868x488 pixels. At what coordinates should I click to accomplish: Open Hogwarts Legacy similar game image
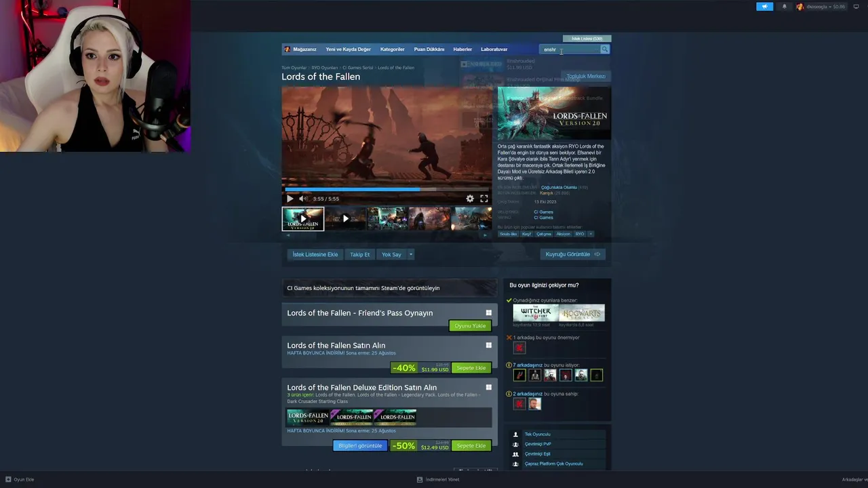coord(582,312)
